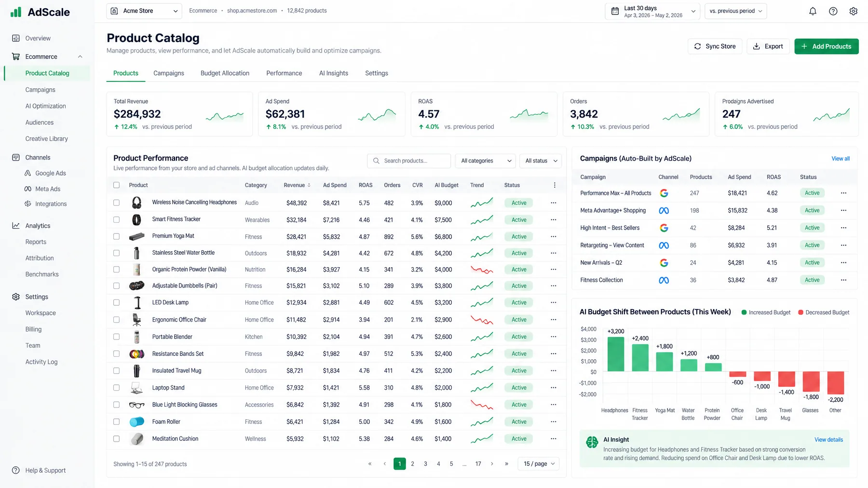Open the Acme Store selector dropdown

144,11
